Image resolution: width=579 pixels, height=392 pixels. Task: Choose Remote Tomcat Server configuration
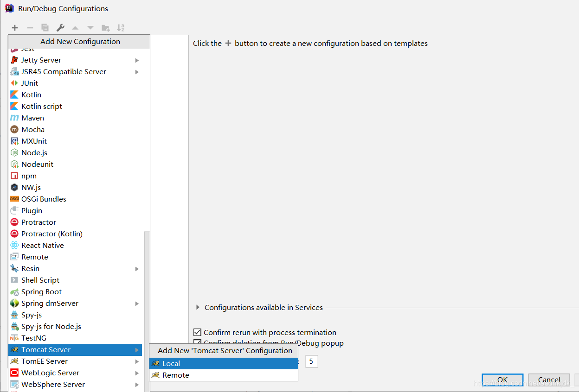224,375
